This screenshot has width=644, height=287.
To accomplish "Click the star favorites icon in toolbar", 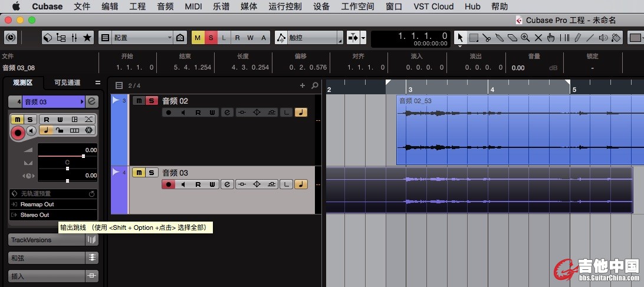I will click(87, 38).
